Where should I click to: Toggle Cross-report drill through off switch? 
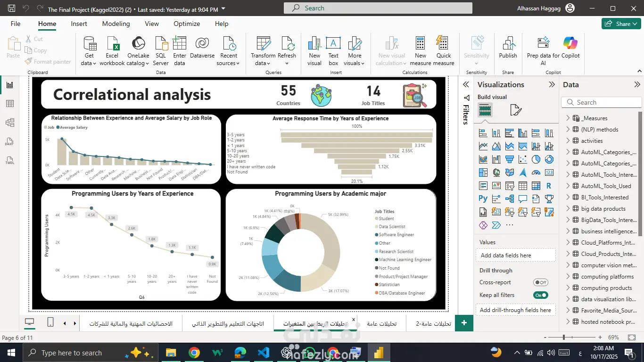point(540,282)
